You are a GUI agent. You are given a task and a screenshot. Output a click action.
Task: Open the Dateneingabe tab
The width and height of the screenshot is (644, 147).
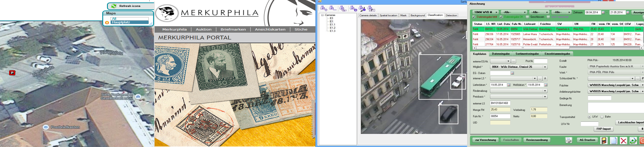click(x=501, y=54)
